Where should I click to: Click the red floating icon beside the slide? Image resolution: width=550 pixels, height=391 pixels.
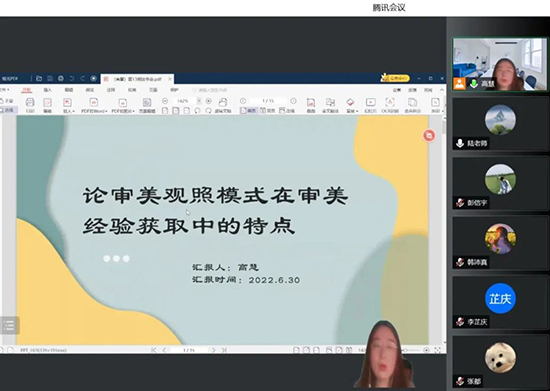pyautogui.click(x=429, y=135)
